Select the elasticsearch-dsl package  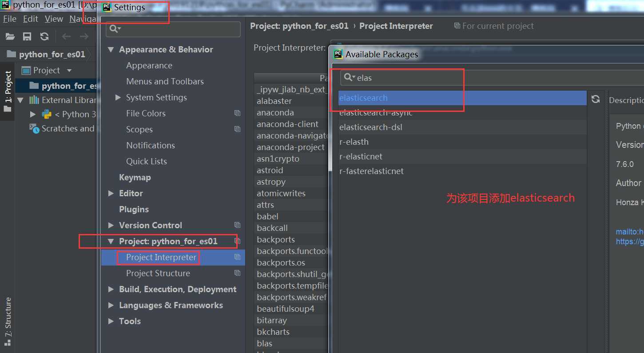click(x=462, y=127)
